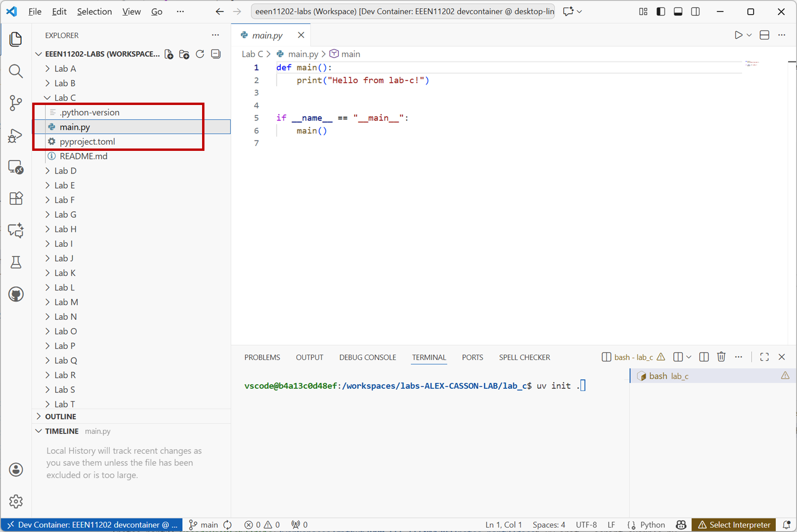Refresh the Explorer file tree

200,54
